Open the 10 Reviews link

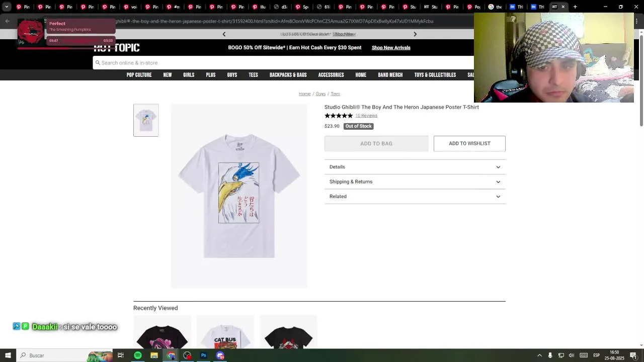(366, 116)
